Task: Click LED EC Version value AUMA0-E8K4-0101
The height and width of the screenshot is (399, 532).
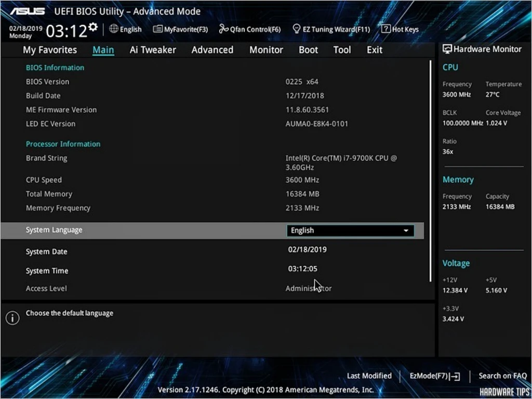Action: tap(317, 124)
